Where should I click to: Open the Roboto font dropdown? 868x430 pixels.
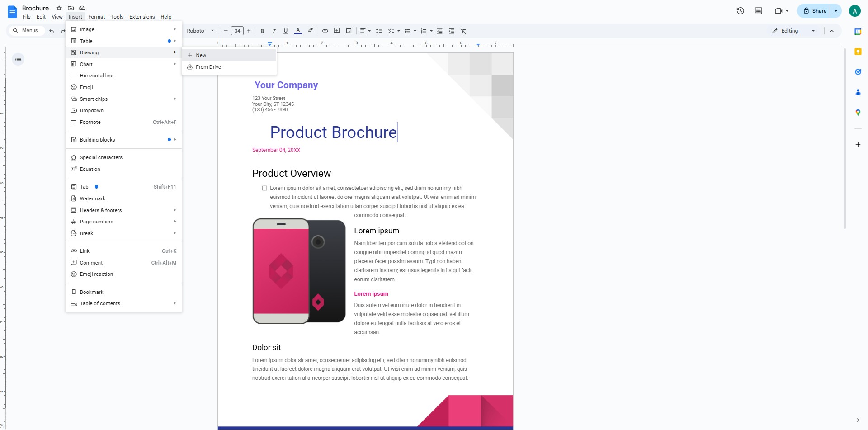tap(200, 31)
